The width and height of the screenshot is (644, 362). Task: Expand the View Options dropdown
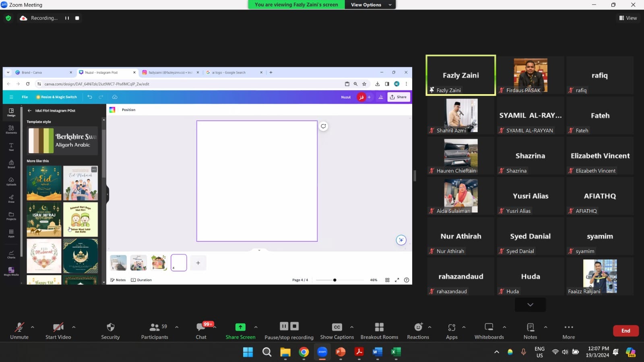(x=370, y=5)
